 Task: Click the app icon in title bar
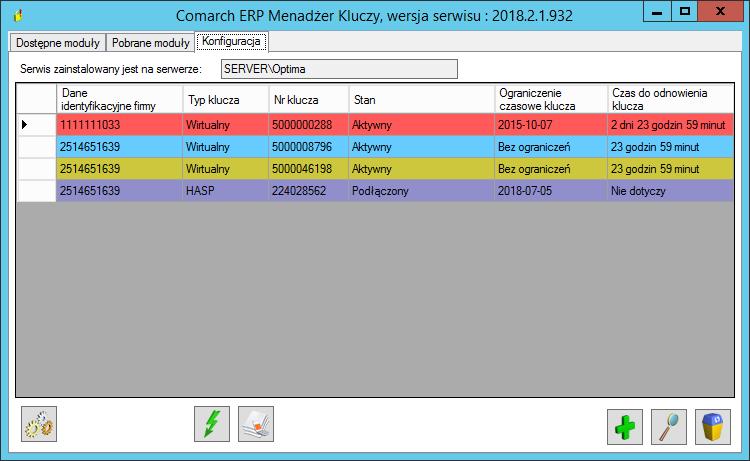tap(18, 15)
